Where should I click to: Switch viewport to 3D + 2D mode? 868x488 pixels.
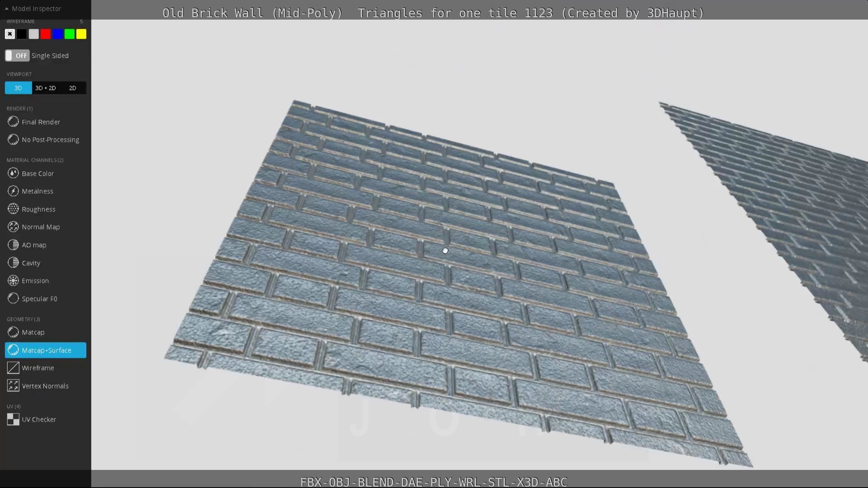click(46, 88)
